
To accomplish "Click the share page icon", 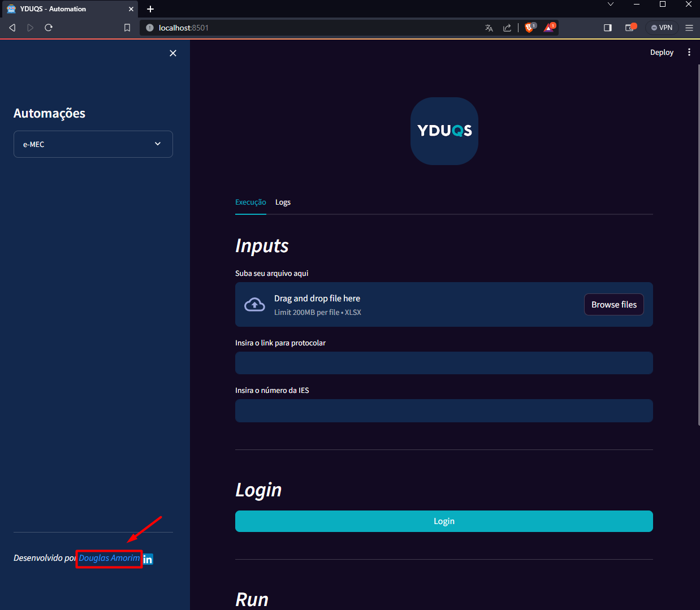I will tap(507, 28).
